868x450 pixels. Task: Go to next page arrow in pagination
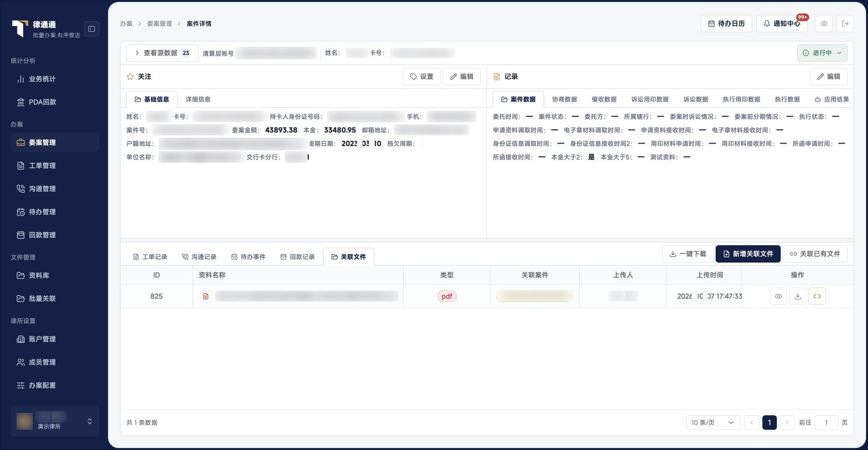coord(787,423)
